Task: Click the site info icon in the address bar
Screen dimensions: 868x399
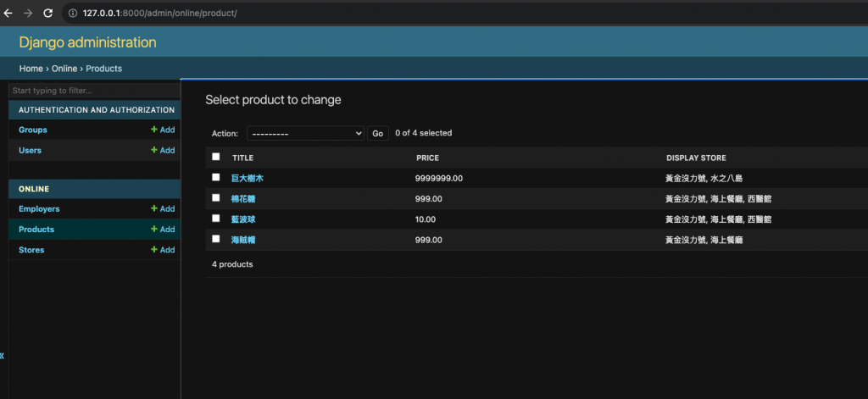Action: [73, 14]
